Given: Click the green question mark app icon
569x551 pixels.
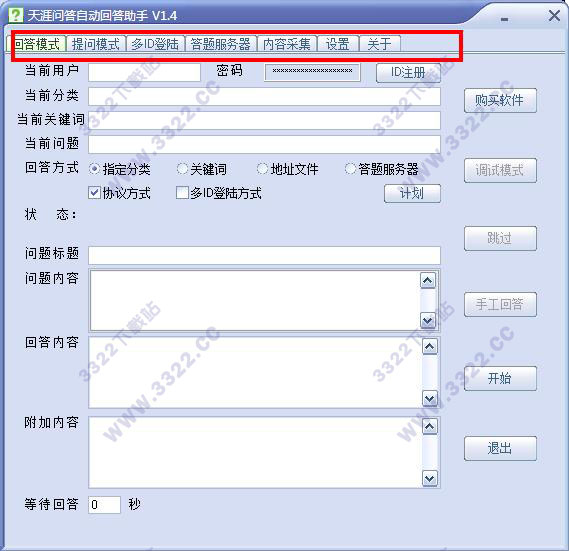Looking at the screenshot, I should tap(16, 16).
